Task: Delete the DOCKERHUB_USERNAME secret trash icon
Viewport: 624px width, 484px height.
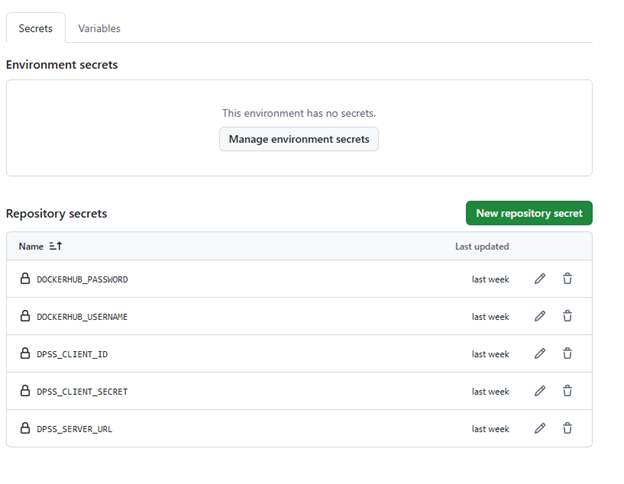Action: coord(567,316)
